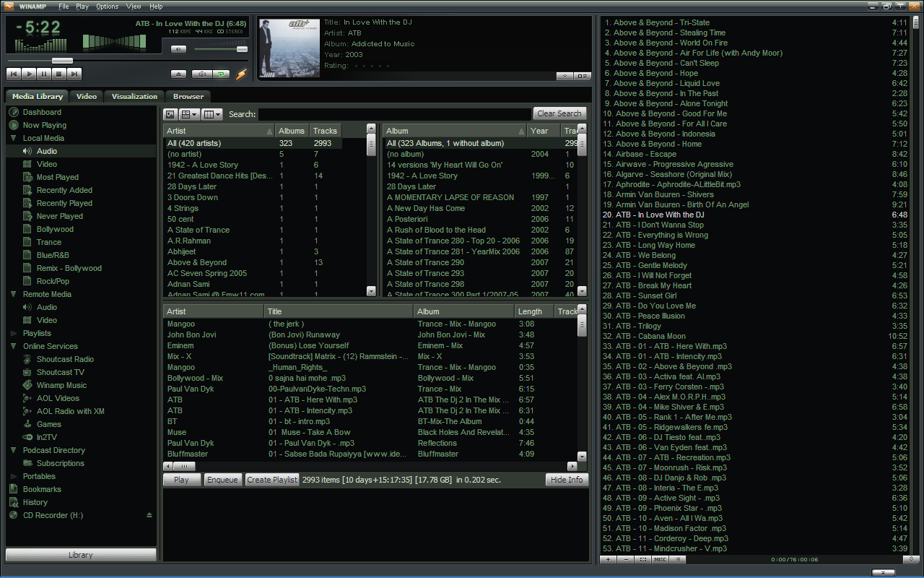
Task: Switch to the Browser tab
Action: click(x=188, y=96)
